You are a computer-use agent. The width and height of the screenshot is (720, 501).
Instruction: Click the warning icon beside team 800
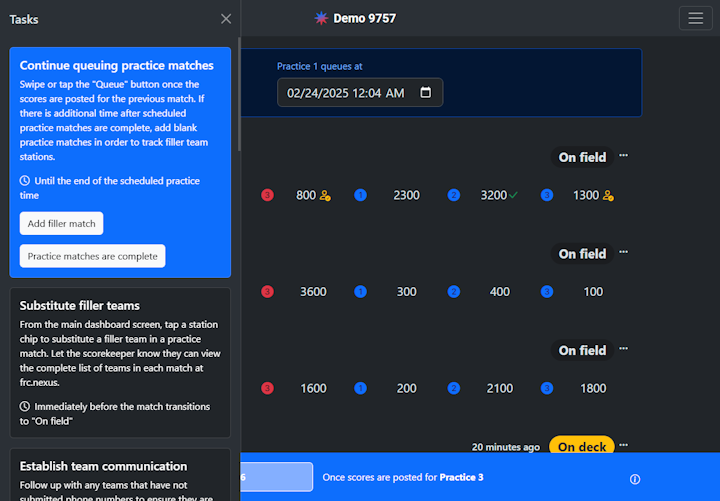click(325, 196)
